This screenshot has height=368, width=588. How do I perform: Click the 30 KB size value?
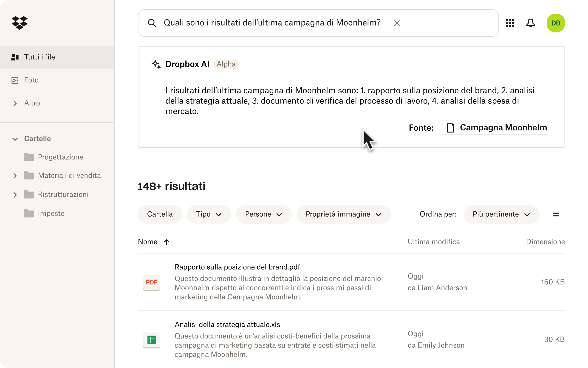pyautogui.click(x=554, y=339)
